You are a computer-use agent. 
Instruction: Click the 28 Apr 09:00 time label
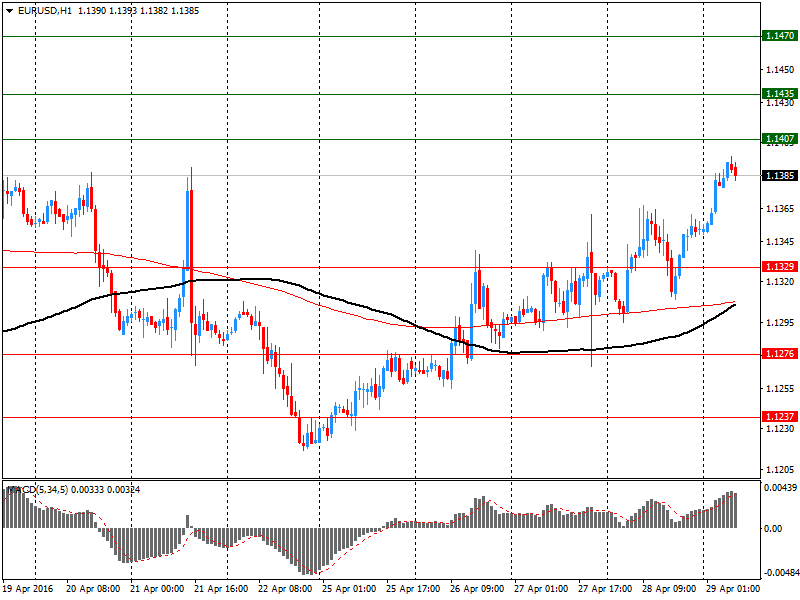[669, 589]
